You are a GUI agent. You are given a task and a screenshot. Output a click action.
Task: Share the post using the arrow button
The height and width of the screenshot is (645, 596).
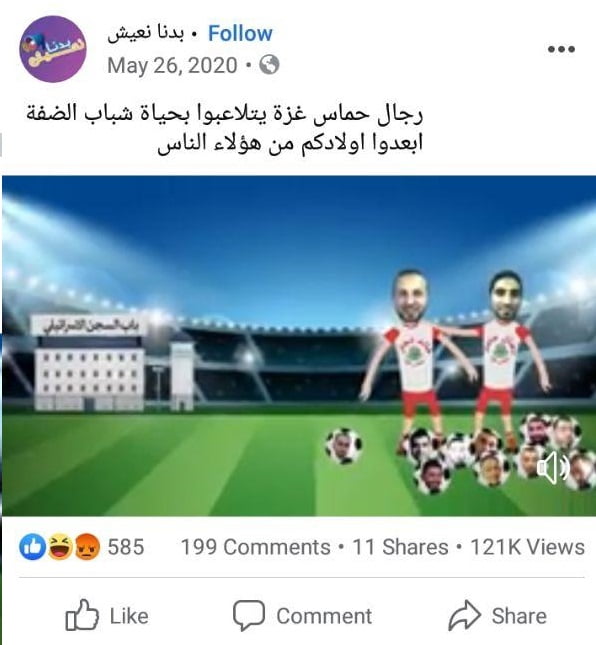pos(498,616)
